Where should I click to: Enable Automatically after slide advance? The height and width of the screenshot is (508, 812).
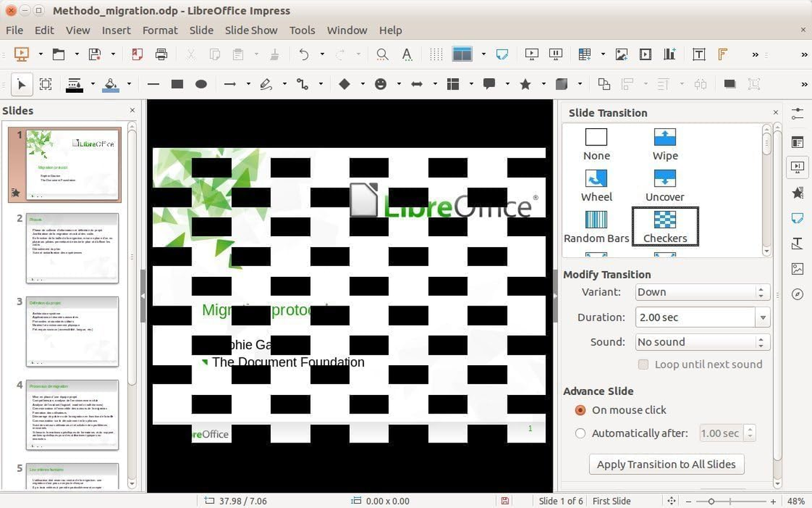coord(580,433)
